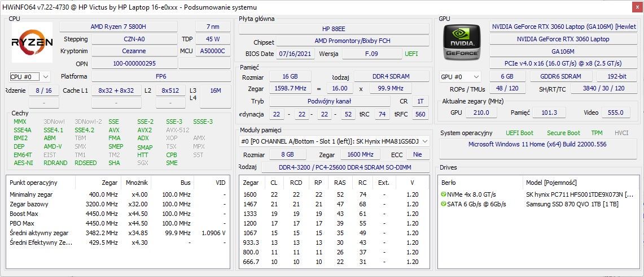Open the GPU #0 selector dropdown
The height and width of the screenshot is (277, 644).
(x=460, y=76)
